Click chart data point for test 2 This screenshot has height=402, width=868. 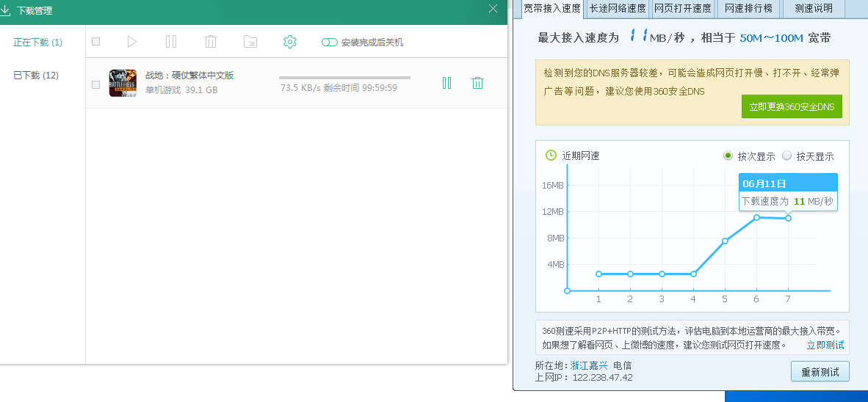(x=630, y=274)
